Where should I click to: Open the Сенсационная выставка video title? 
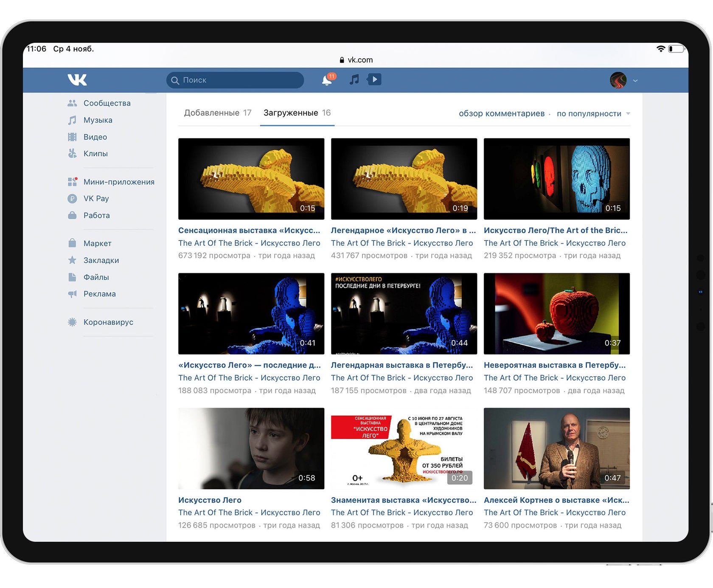249,230
